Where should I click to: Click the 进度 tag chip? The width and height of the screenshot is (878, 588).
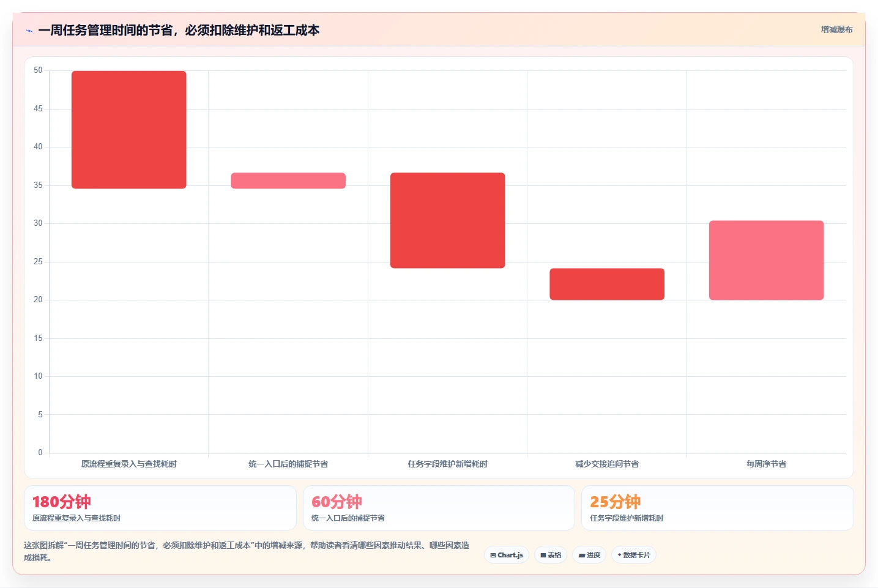589,555
